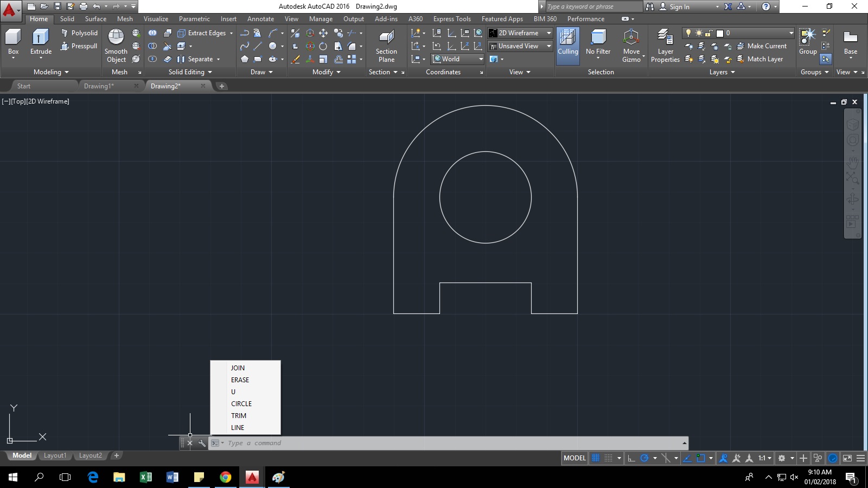Click the Clean Screen status bar icon

coord(847,458)
